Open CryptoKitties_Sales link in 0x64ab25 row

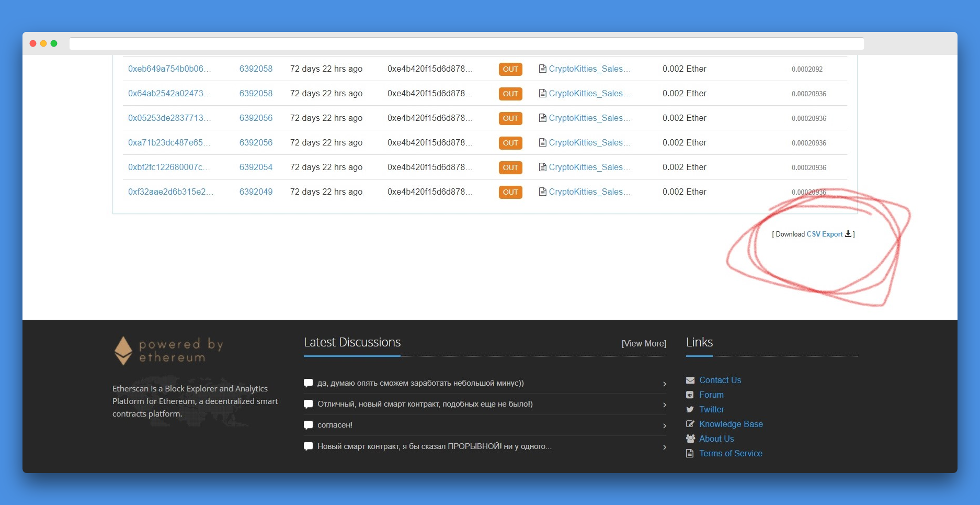coord(590,93)
